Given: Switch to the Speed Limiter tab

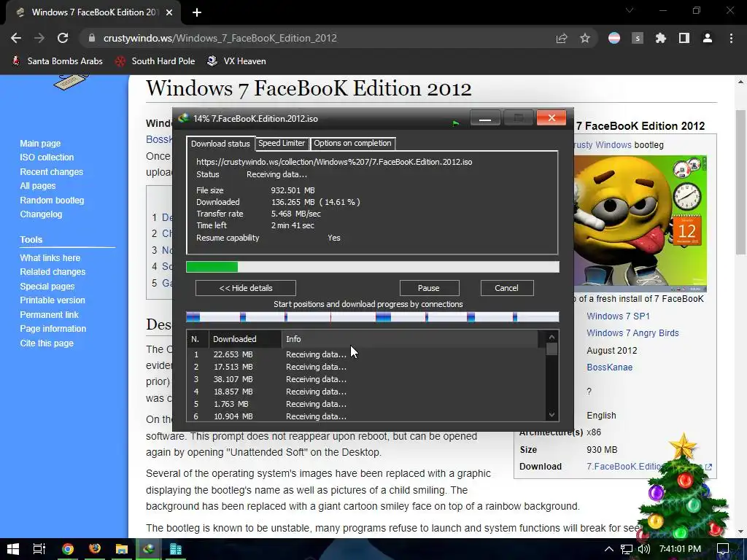Looking at the screenshot, I should tap(282, 144).
